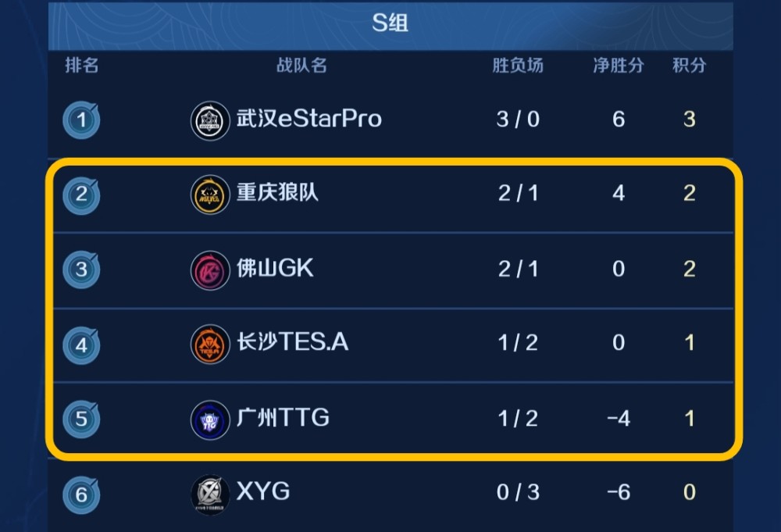Screen dimensions: 781x532
Task: Click the 重庆狼队 wolf logo
Action: [x=210, y=195]
